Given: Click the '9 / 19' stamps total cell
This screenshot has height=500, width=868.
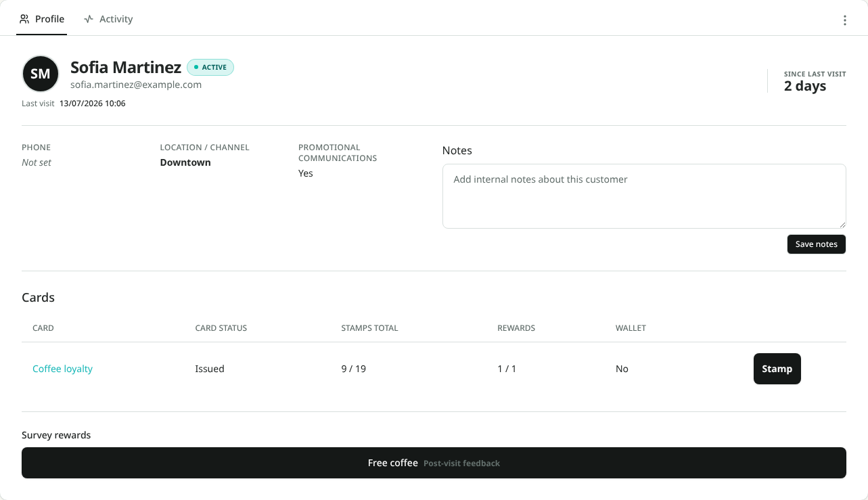Looking at the screenshot, I should click(x=354, y=369).
